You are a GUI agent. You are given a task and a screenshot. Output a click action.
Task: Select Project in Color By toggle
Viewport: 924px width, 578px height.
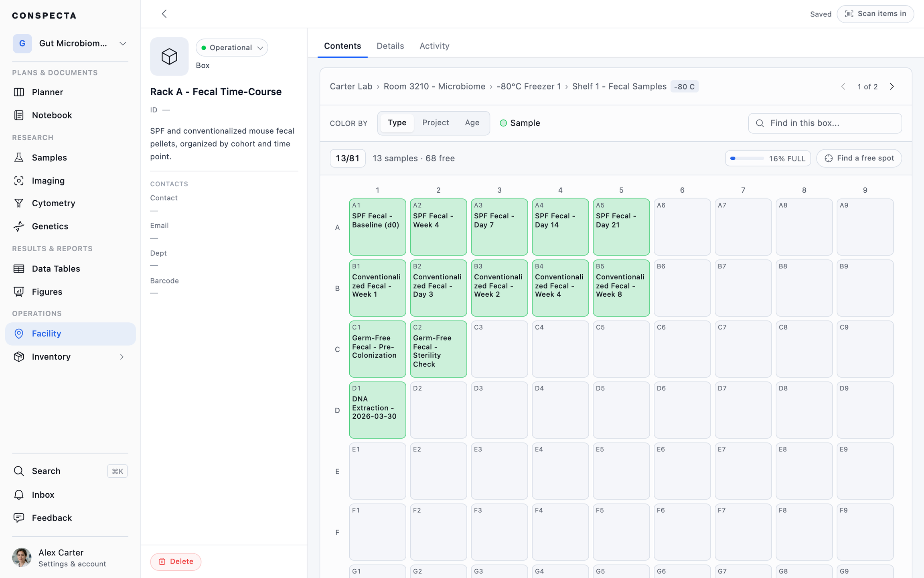(436, 123)
